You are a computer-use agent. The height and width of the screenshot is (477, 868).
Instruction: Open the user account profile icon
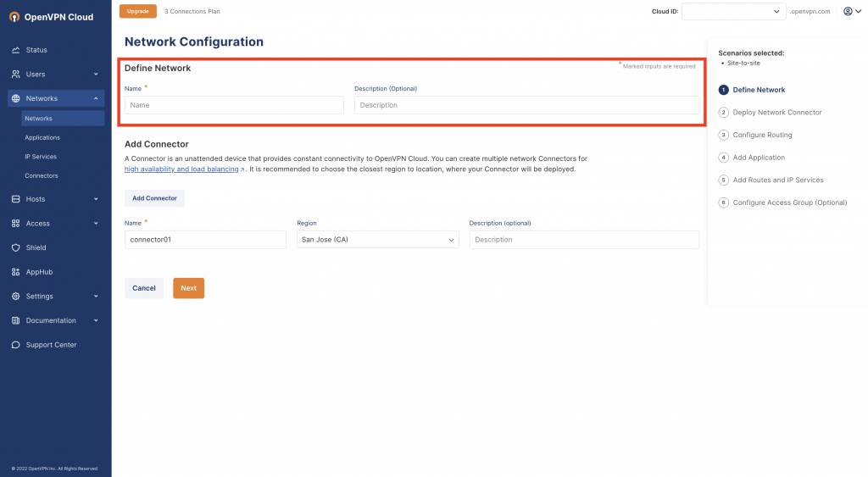click(848, 11)
